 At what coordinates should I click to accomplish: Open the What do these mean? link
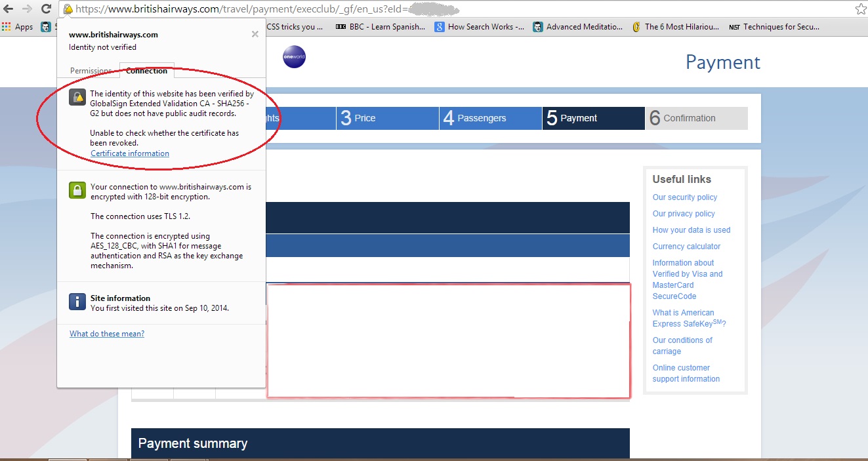pyautogui.click(x=107, y=334)
